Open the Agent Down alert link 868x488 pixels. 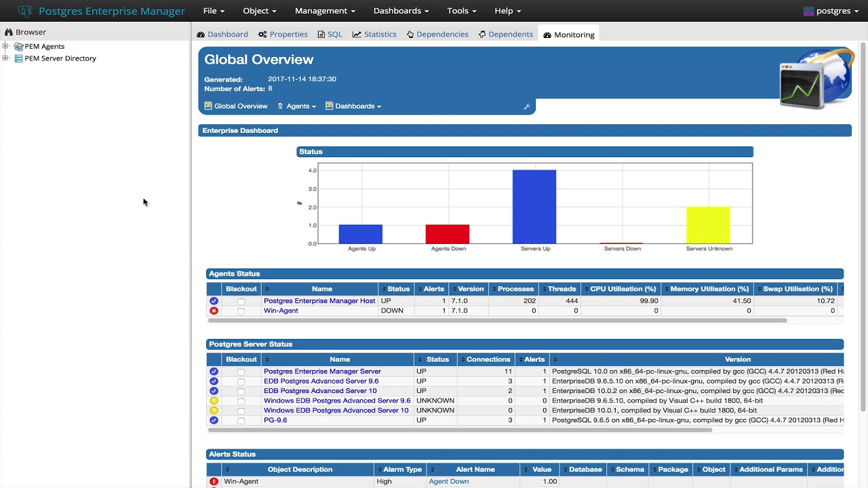449,481
